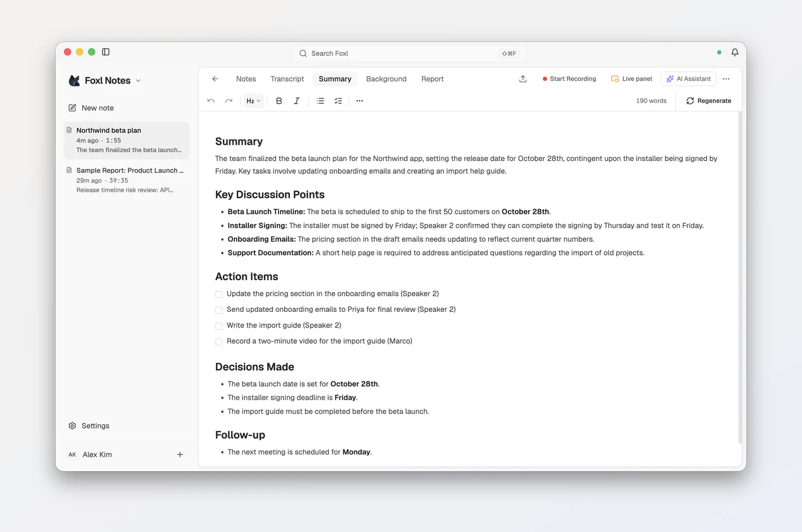The width and height of the screenshot is (802, 532).
Task: Go back with the left arrow
Action: pos(215,79)
